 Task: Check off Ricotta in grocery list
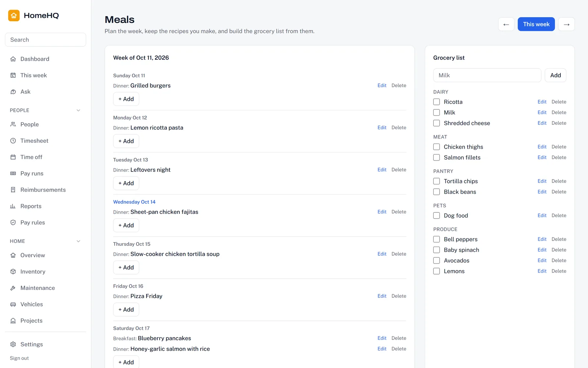point(437,102)
